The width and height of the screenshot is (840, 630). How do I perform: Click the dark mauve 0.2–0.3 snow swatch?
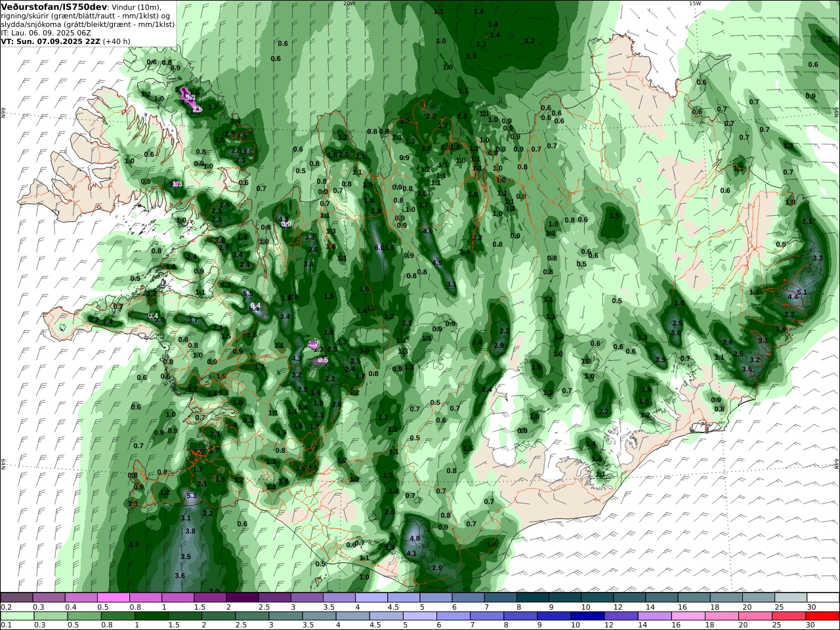(17, 598)
